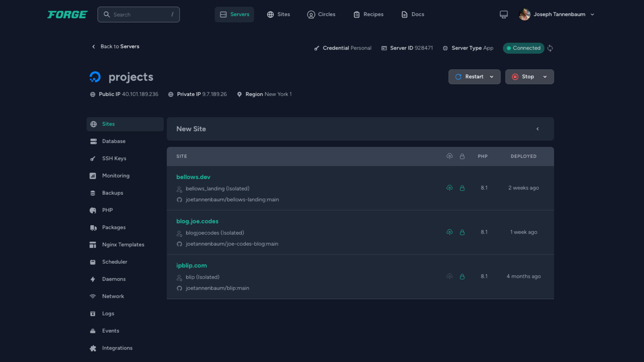
Task: Click the SSL lock icon for blog.joe.codes
Action: pyautogui.click(x=462, y=232)
